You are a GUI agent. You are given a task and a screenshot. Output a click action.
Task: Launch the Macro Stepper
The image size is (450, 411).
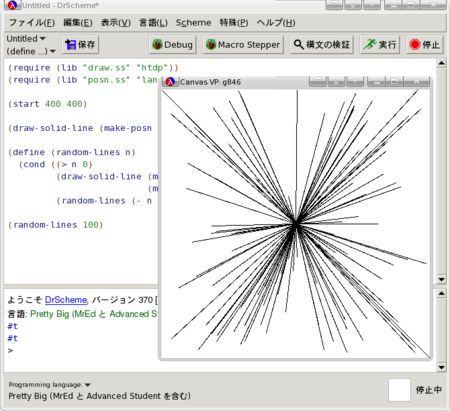pyautogui.click(x=243, y=45)
